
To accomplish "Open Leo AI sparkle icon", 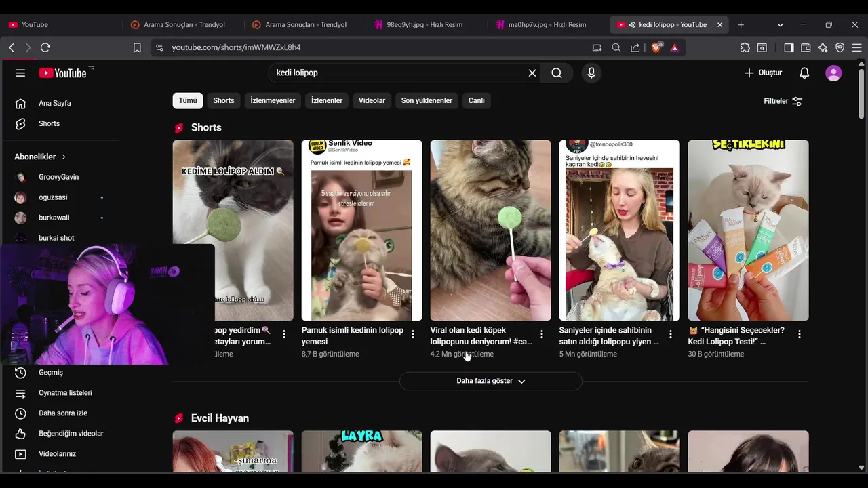I will [x=823, y=47].
